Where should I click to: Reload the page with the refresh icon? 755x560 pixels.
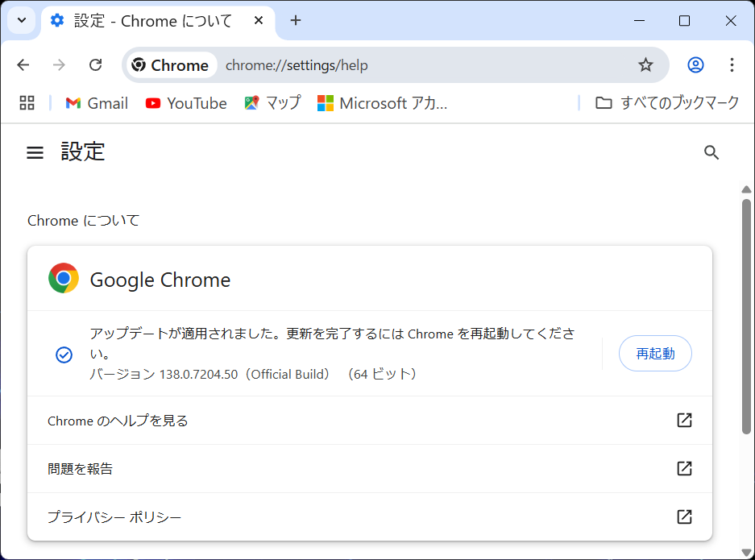[95, 65]
